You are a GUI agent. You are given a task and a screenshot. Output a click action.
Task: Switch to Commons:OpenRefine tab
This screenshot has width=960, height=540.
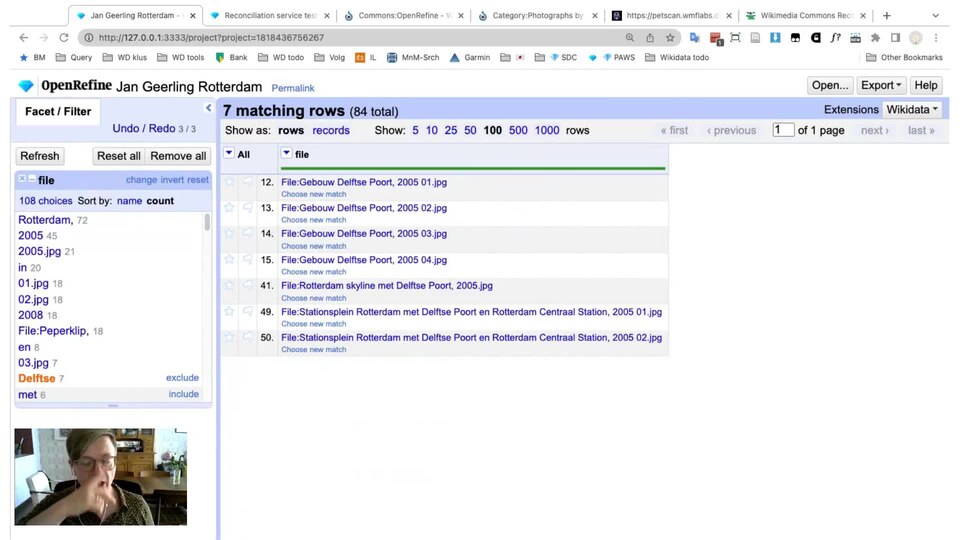tap(403, 15)
